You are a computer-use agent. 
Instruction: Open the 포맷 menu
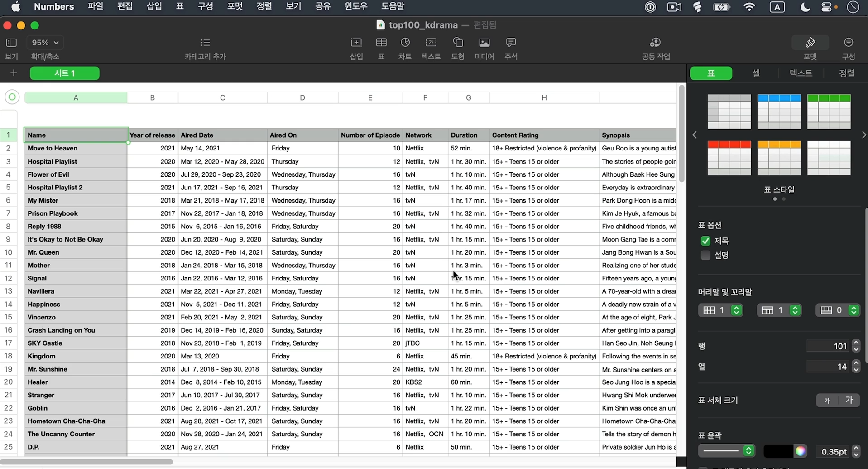[235, 6]
